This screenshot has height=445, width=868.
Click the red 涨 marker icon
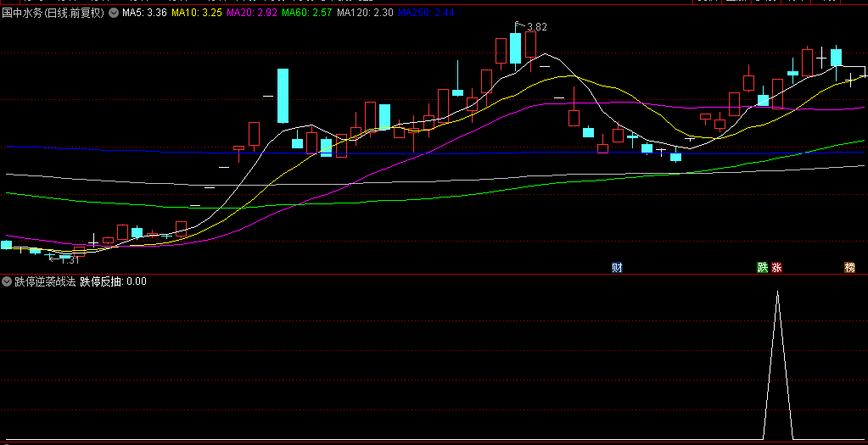click(776, 268)
